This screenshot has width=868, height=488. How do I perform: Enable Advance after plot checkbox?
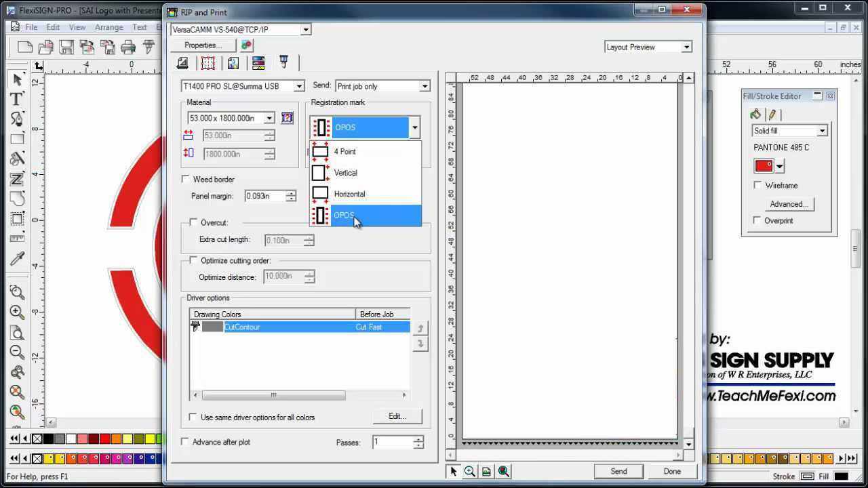tap(185, 442)
